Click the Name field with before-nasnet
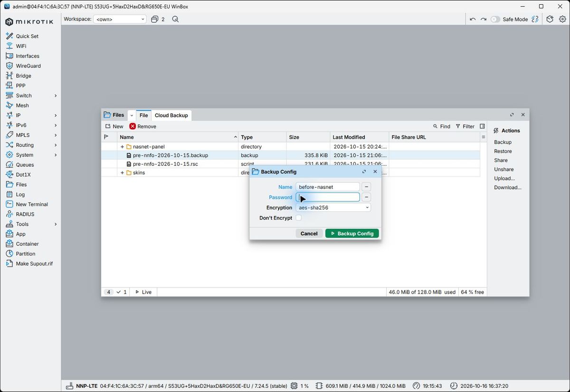Viewport: 570px width, 392px height. 327,187
